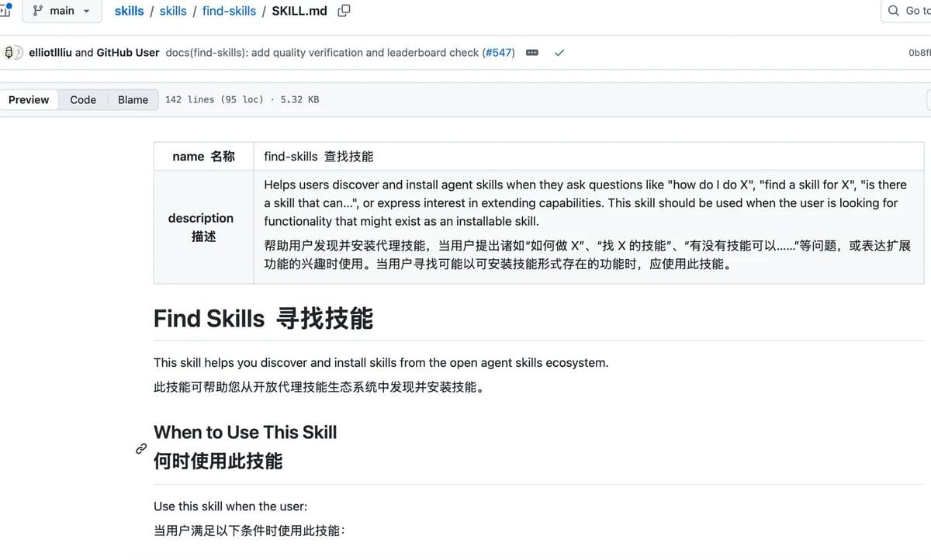Switch to the Code tab
This screenshot has width=931, height=560.
tap(83, 99)
